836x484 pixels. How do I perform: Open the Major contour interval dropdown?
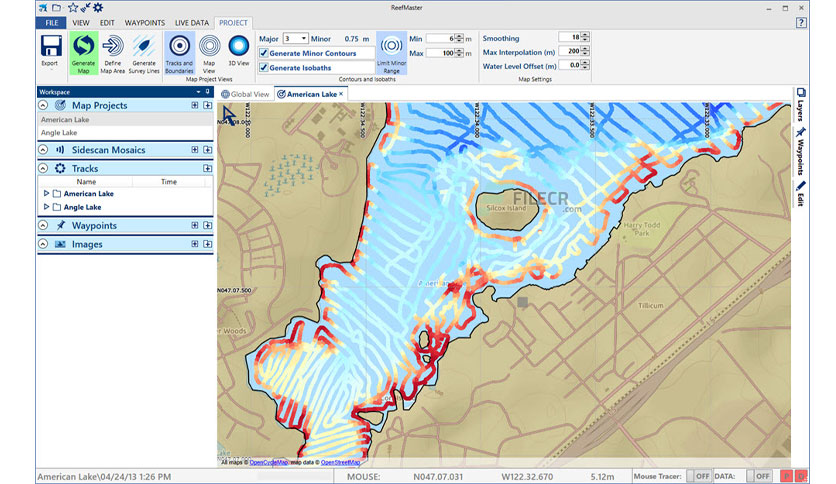[x=303, y=38]
